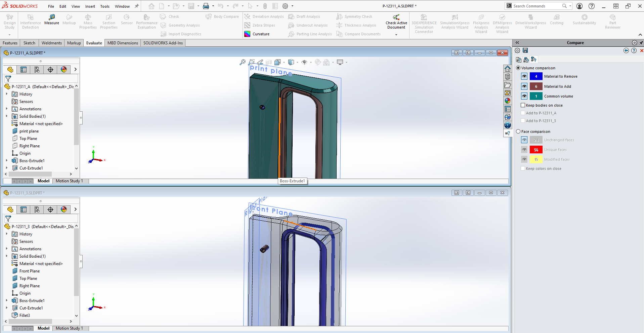The width and height of the screenshot is (644, 333).
Task: Select the Face comparison radio button
Action: pos(518,132)
